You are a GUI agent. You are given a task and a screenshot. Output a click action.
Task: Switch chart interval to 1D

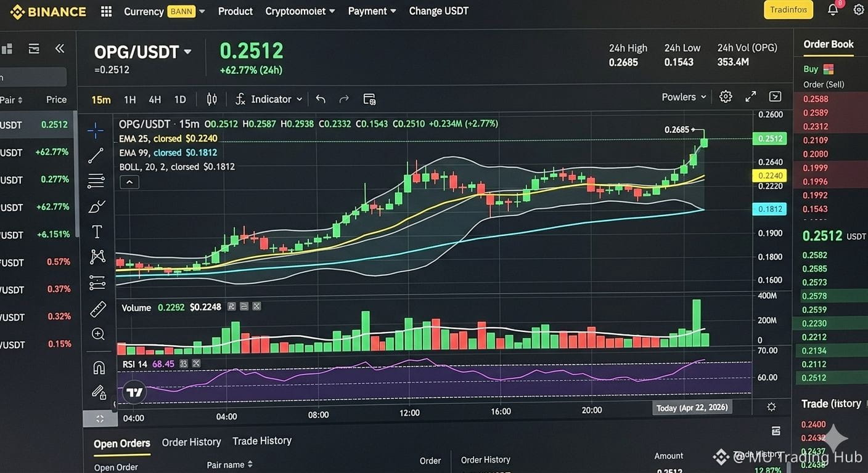(x=180, y=99)
